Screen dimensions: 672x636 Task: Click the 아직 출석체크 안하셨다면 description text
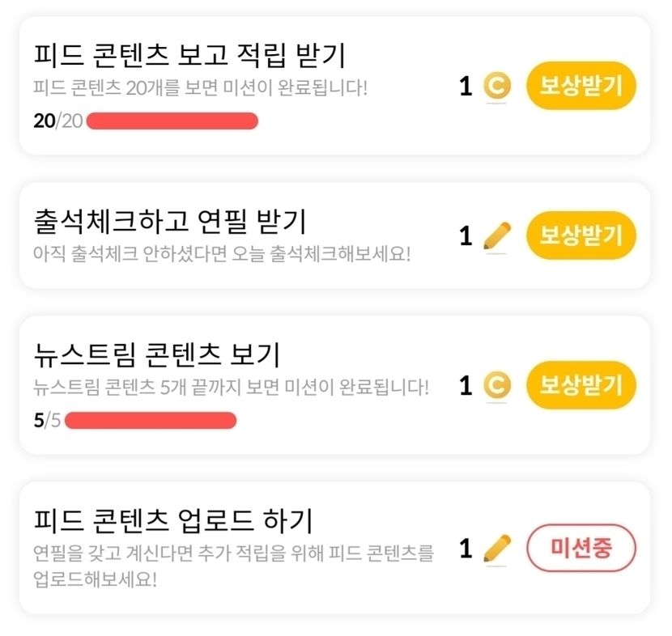pos(222,253)
